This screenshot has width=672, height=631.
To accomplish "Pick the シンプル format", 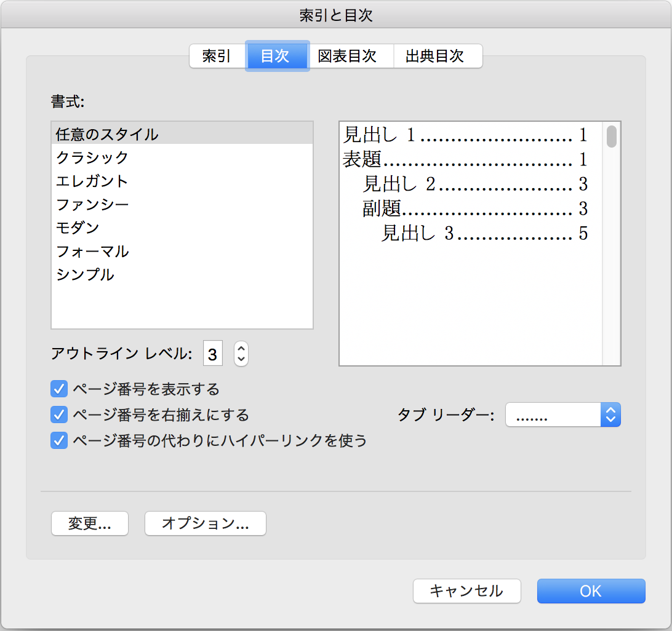I will click(x=85, y=274).
